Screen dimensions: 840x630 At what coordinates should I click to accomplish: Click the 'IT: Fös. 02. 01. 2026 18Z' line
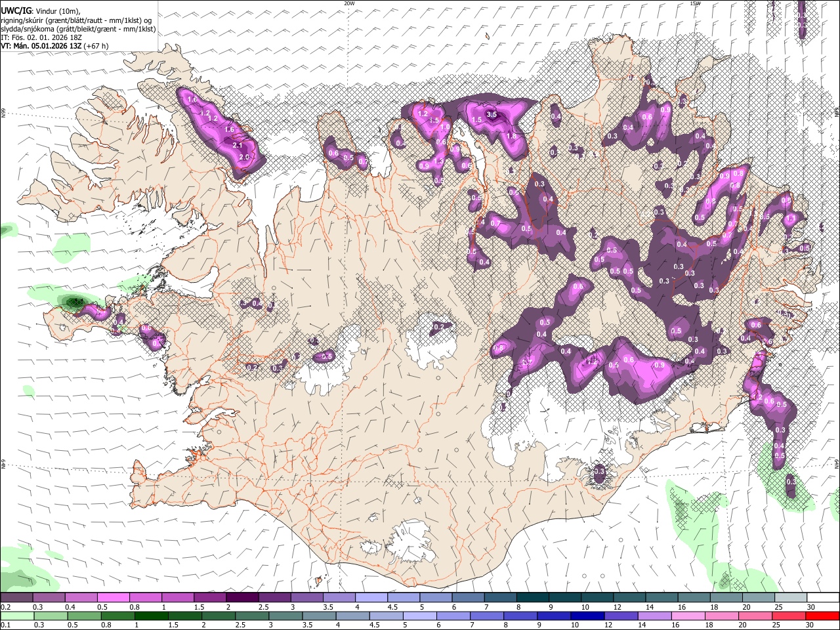41,37
